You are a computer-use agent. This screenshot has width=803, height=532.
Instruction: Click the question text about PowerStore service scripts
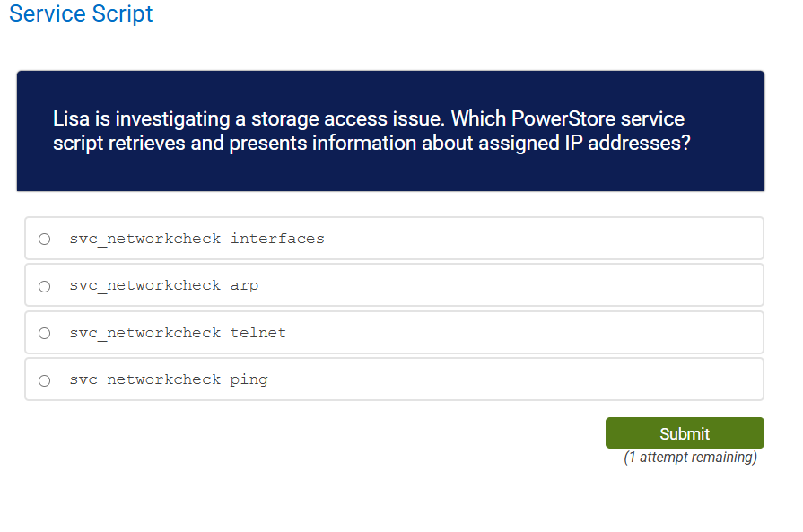(x=371, y=130)
